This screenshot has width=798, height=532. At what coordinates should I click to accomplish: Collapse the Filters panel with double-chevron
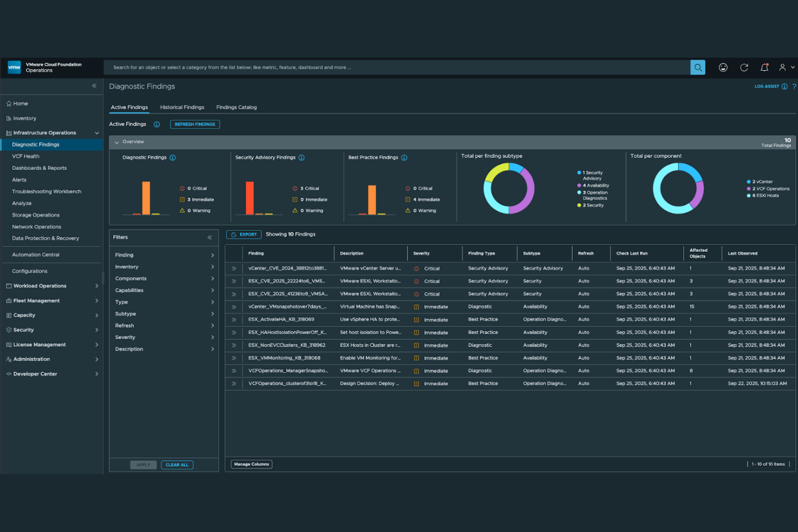(x=210, y=237)
